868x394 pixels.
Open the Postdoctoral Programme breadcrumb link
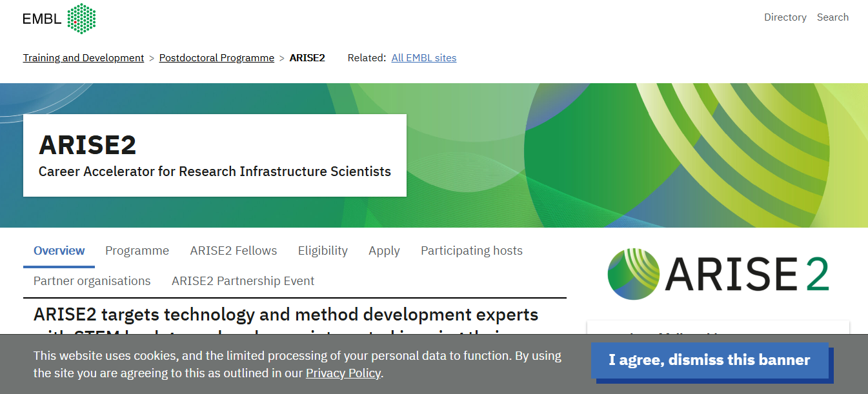pos(217,58)
